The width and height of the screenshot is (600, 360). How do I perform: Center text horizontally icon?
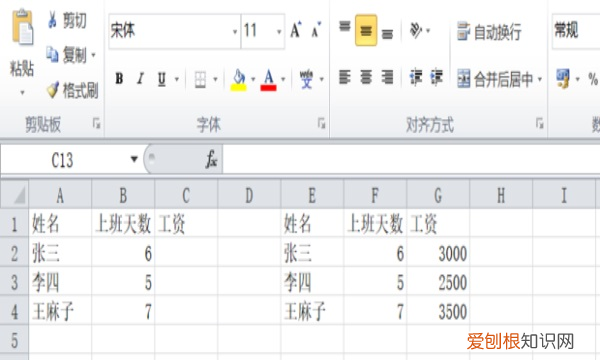coord(366,77)
